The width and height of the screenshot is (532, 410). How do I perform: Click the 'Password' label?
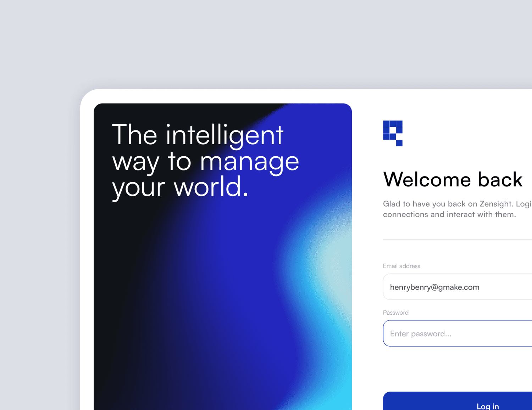pos(396,313)
